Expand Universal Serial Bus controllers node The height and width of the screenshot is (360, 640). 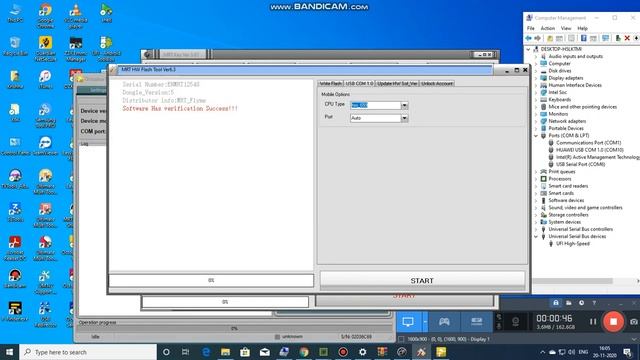[536, 229]
